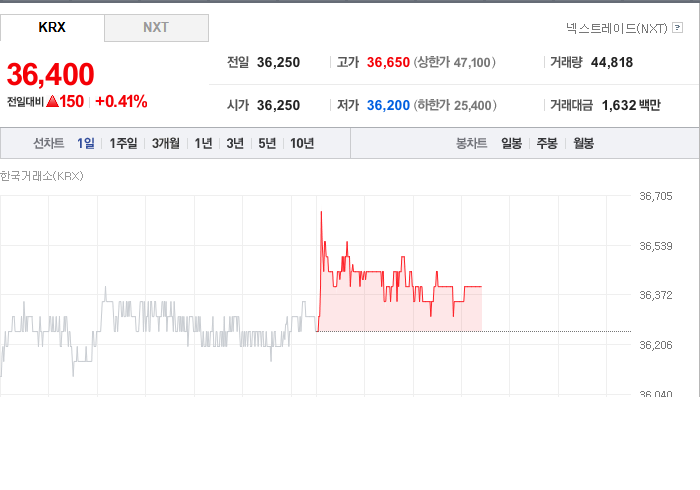Click the 36,705 axis label
The height and width of the screenshot is (490, 700).
(656, 196)
